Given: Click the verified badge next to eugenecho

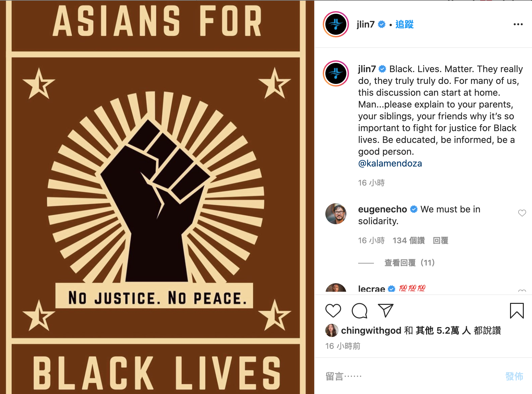Looking at the screenshot, I should [x=414, y=209].
